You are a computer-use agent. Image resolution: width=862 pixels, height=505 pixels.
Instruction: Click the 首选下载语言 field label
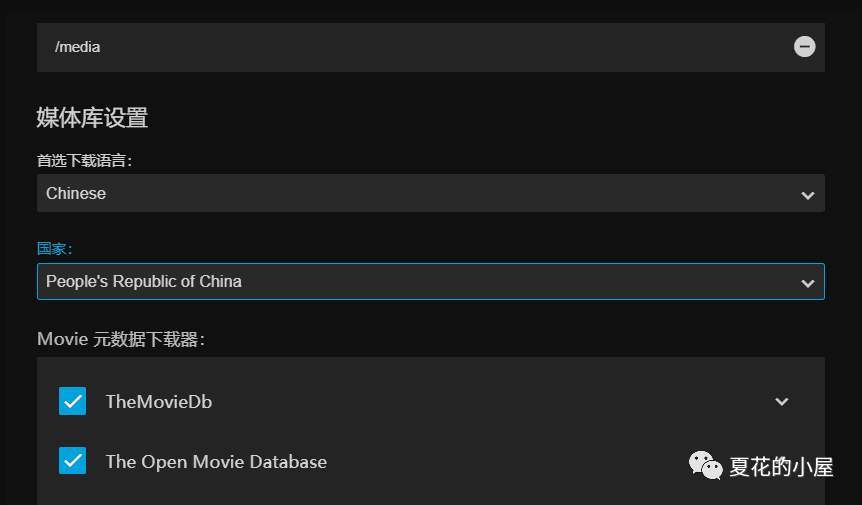(x=84, y=160)
